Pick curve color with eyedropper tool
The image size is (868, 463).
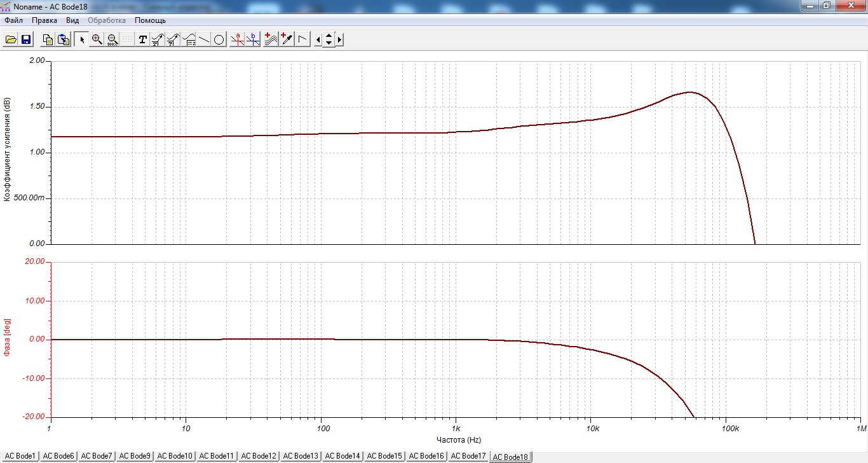286,39
